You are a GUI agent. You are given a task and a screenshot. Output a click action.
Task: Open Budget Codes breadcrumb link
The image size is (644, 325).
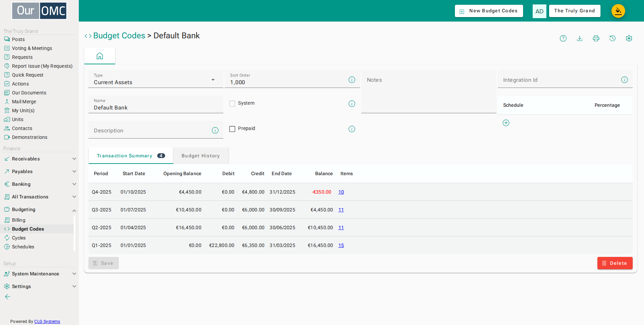119,36
